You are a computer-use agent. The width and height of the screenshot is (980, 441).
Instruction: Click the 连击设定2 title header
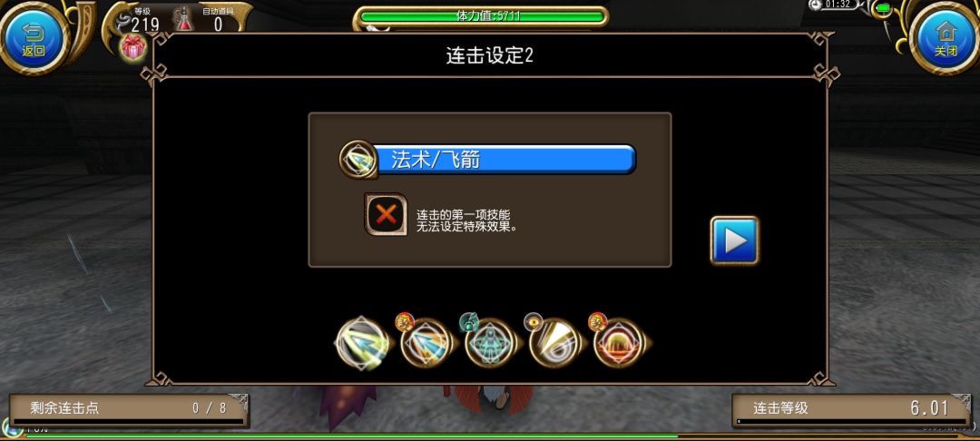click(489, 55)
